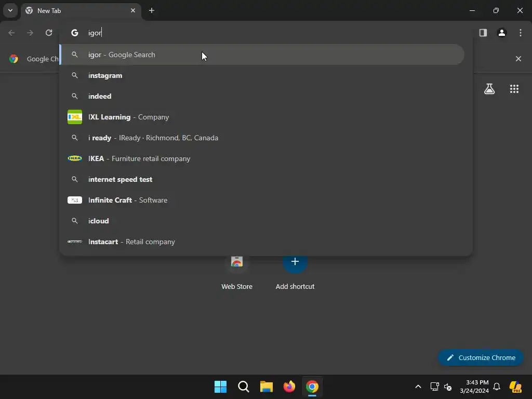Choose the instagram suggestion
The height and width of the screenshot is (399, 532).
262,75
